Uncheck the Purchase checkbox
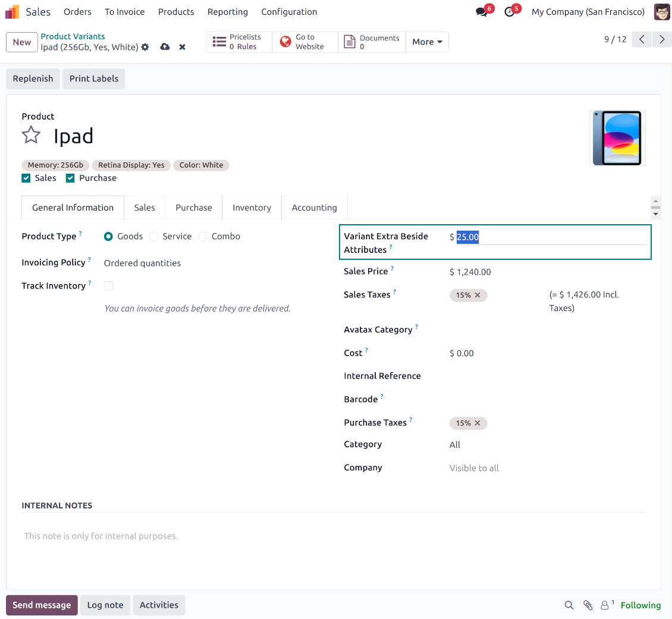672x619 pixels. pos(70,178)
